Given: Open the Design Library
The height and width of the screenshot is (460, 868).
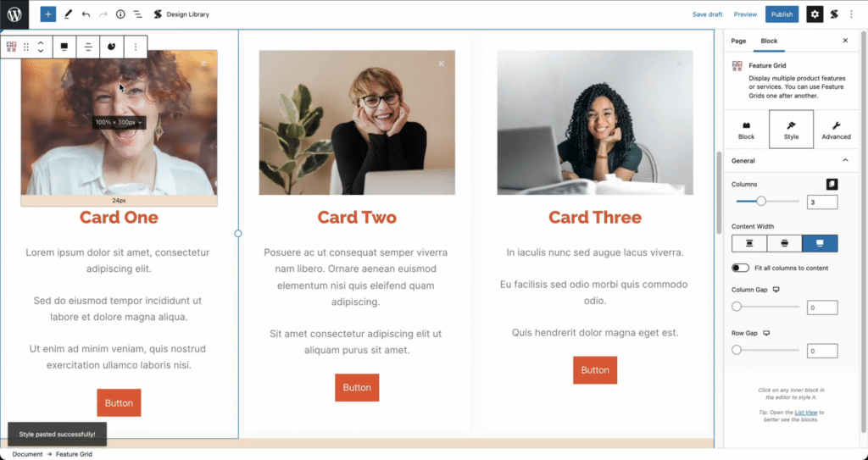Looking at the screenshot, I should point(181,14).
